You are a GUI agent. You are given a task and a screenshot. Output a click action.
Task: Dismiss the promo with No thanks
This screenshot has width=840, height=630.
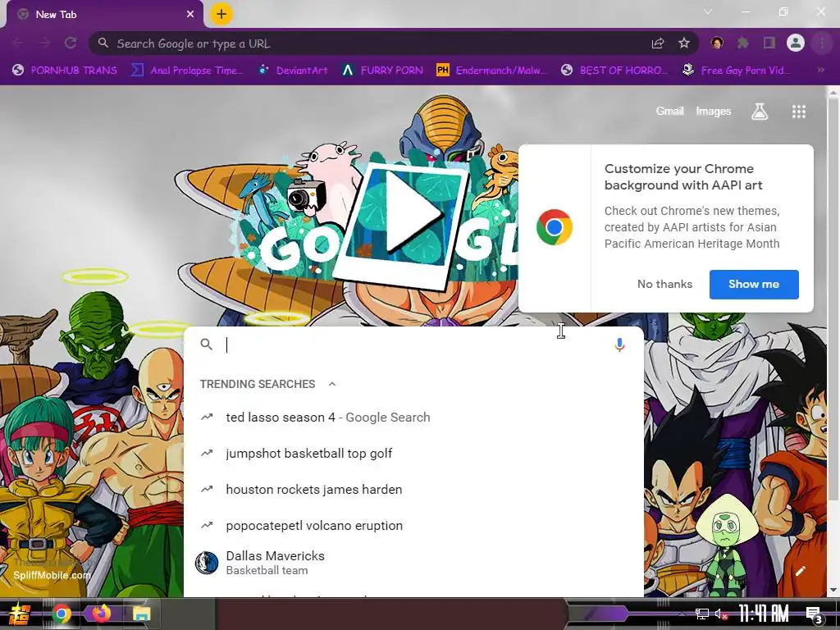click(664, 285)
